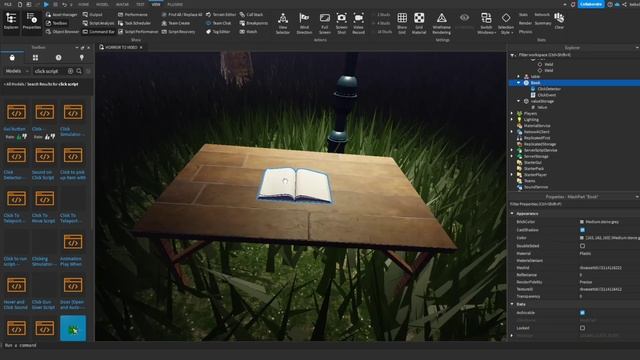Switch to the HOME ribbon tab
640x360 pixels.
pos(83,4)
